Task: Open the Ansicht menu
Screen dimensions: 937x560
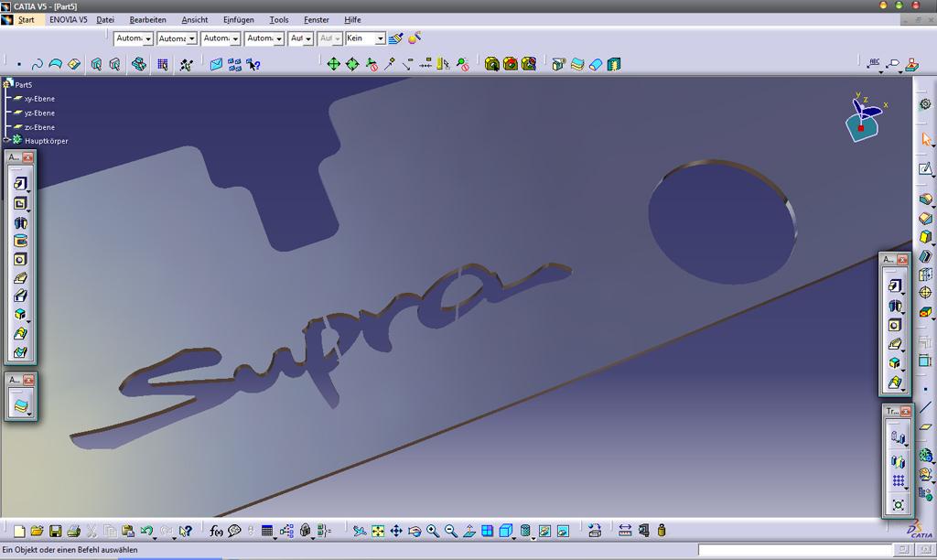Action: 195,20
